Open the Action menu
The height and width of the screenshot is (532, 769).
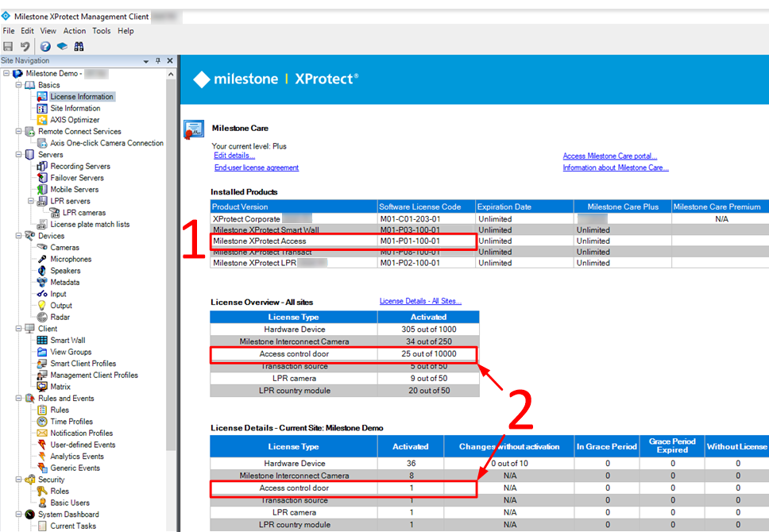(x=75, y=31)
